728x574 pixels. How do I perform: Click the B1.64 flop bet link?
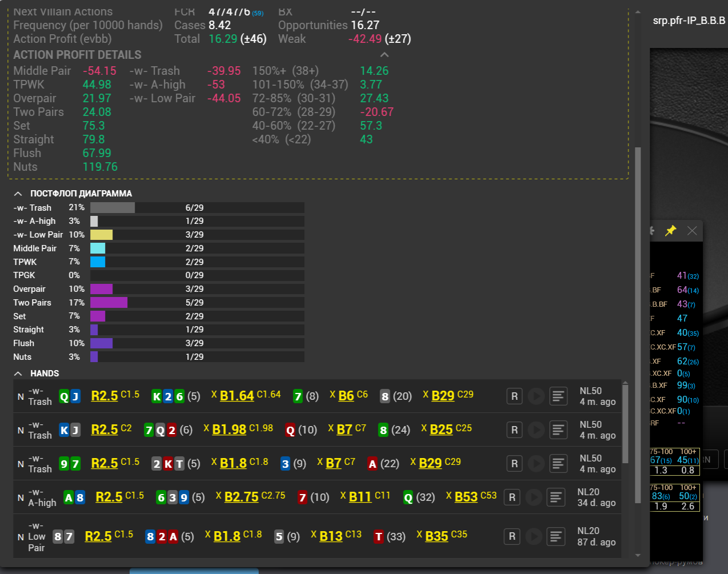tap(236, 396)
